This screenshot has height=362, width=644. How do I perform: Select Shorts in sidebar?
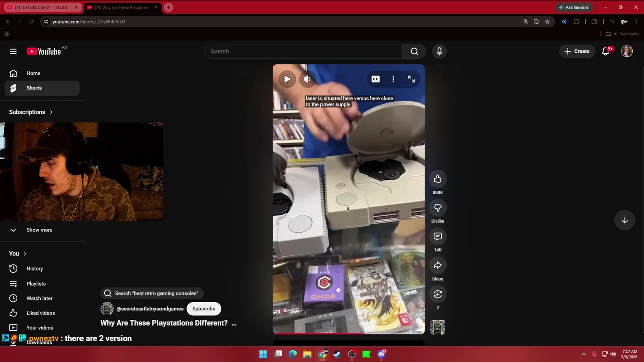[x=42, y=88]
